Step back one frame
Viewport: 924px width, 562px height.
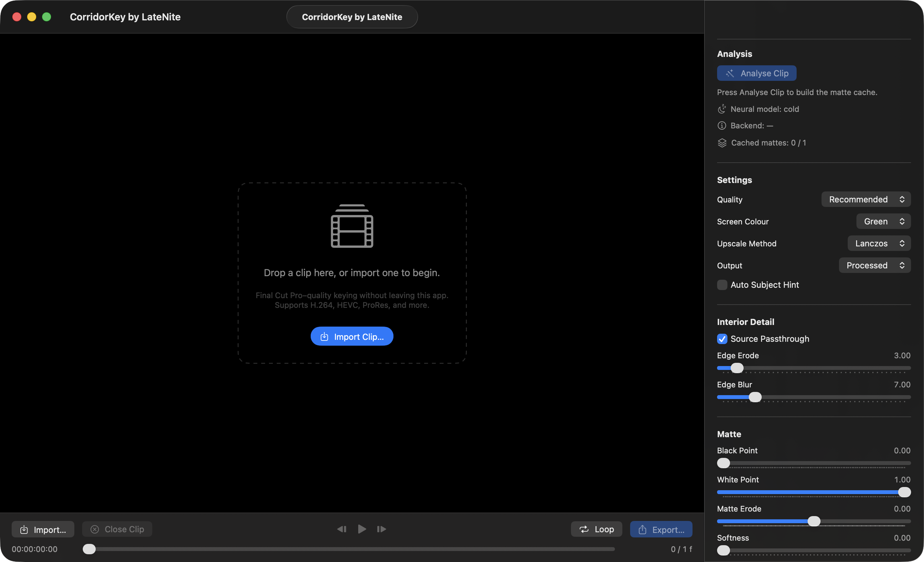(342, 529)
